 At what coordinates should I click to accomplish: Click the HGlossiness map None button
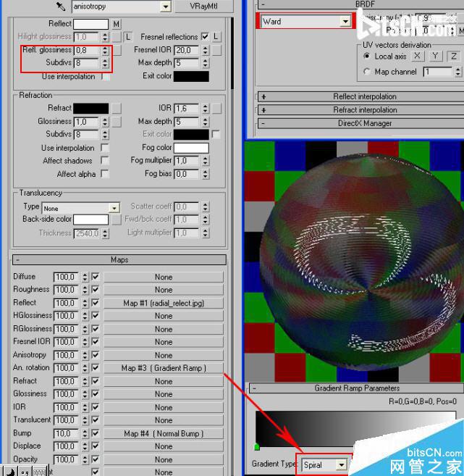[x=164, y=316]
